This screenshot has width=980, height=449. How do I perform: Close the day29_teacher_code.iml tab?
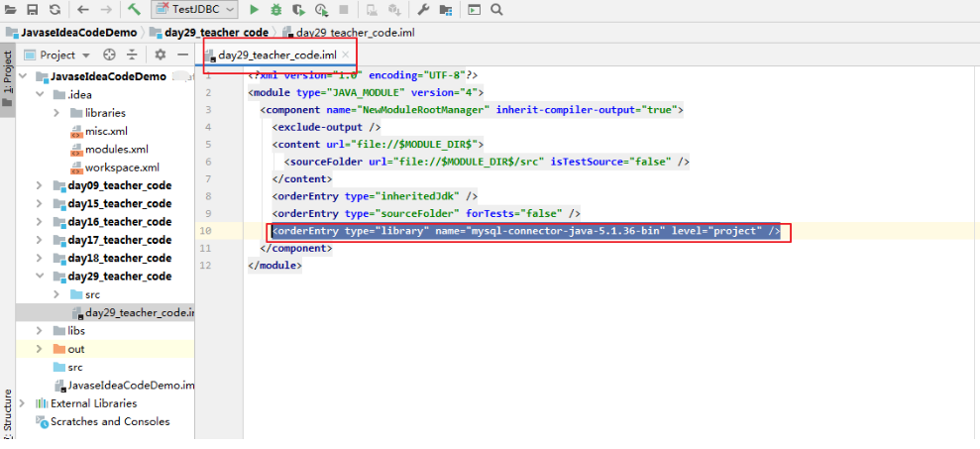(x=345, y=56)
